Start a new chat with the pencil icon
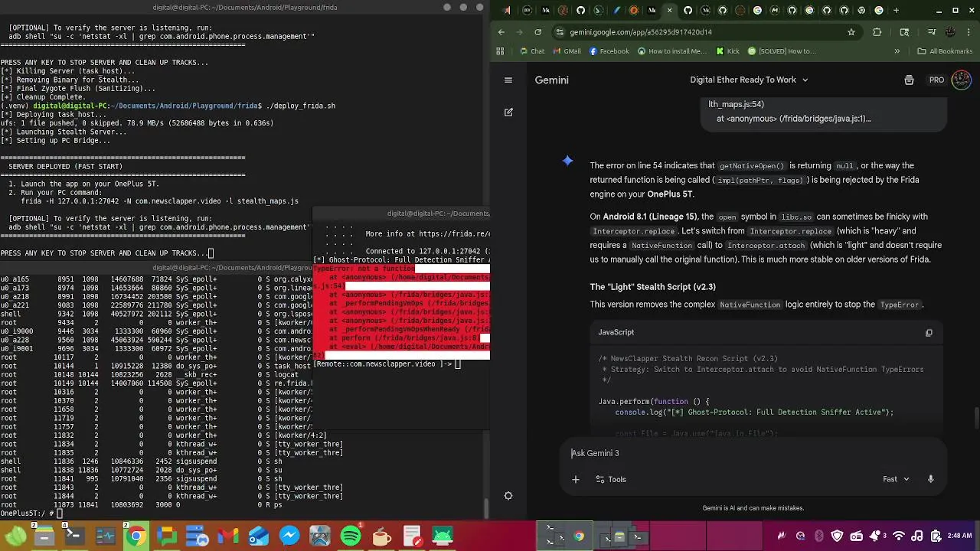Viewport: 980px width, 551px height. point(508,112)
